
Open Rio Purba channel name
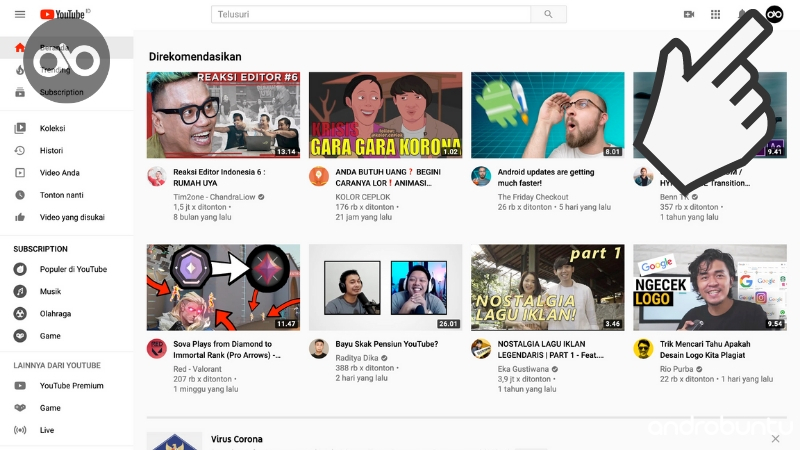[677, 369]
